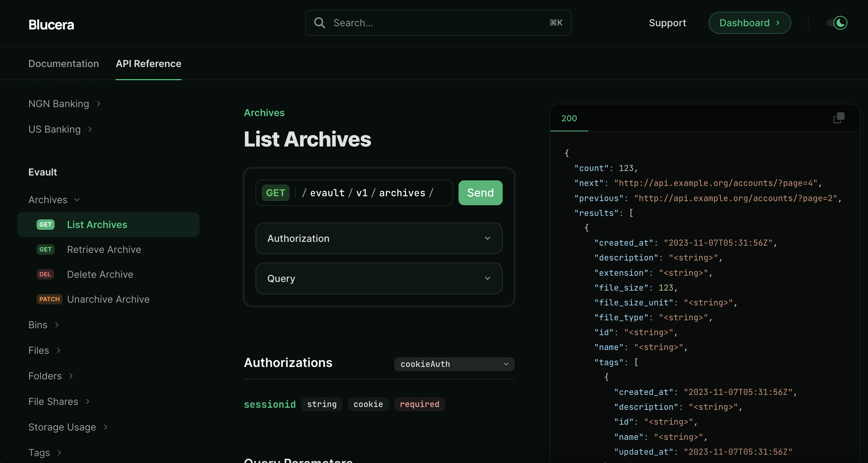Image resolution: width=868 pixels, height=463 pixels.
Task: Open the cookieAuth dropdown
Action: coord(454,364)
